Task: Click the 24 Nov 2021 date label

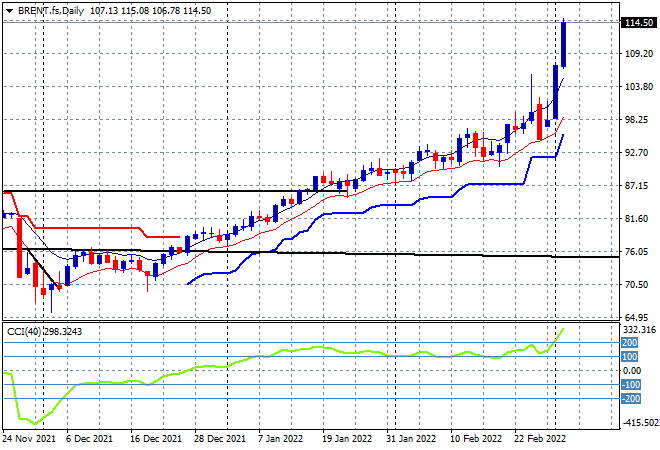Action: (x=29, y=439)
